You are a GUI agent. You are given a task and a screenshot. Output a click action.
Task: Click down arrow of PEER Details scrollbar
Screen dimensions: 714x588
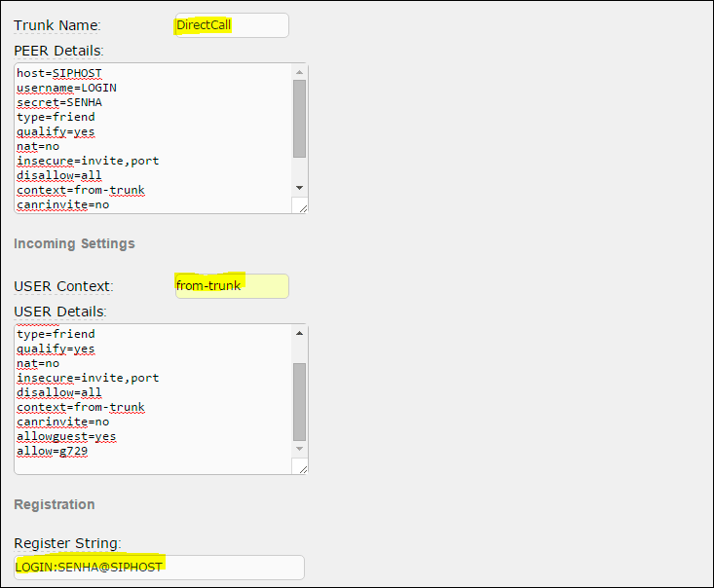click(299, 188)
